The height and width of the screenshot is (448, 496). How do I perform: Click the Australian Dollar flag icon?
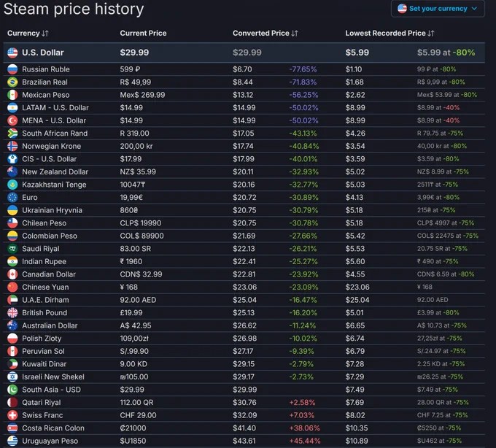12,325
